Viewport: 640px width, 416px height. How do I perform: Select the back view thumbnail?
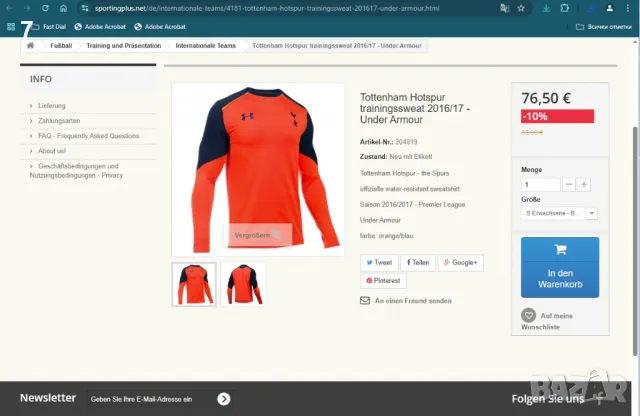[243, 285]
